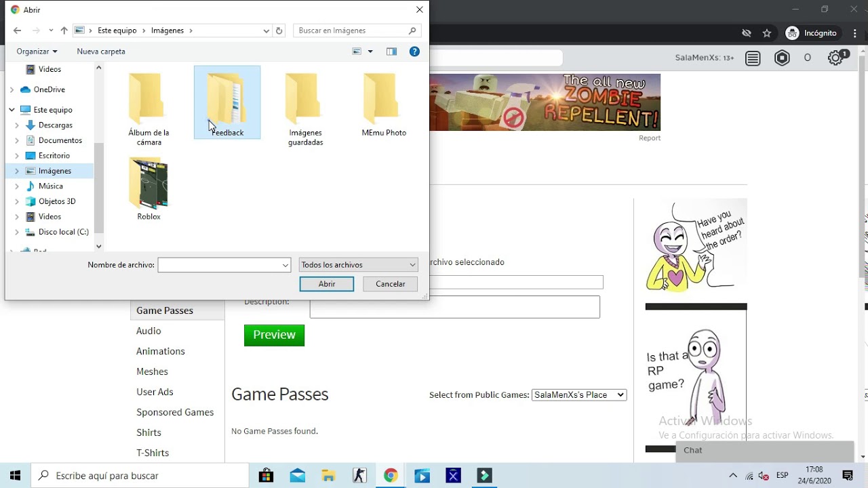Open the Meshes sidebar tab
Screen dimensions: 868x488
152,371
